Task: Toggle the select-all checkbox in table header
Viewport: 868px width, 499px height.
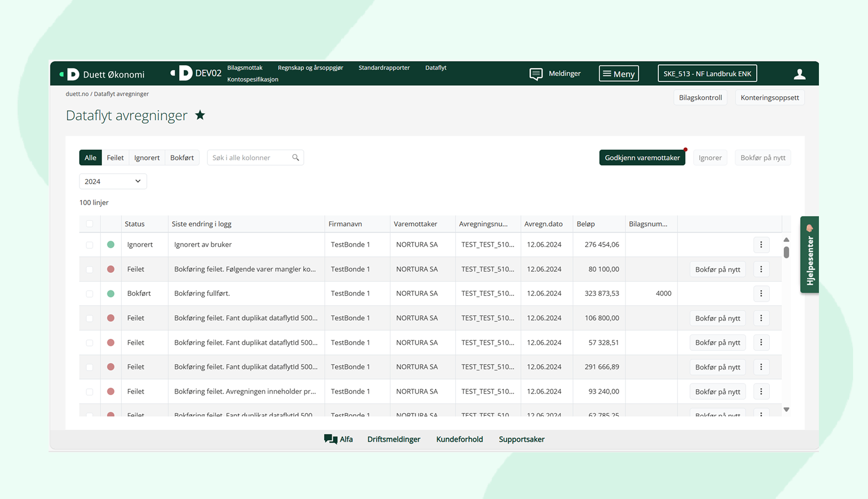Action: pos(89,224)
